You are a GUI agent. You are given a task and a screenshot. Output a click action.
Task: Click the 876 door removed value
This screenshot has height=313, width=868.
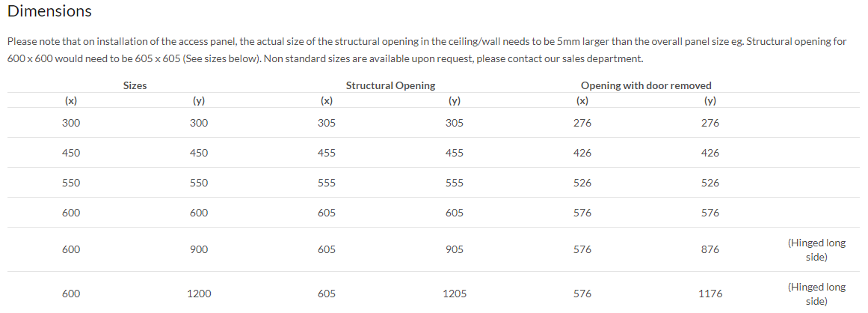710,250
